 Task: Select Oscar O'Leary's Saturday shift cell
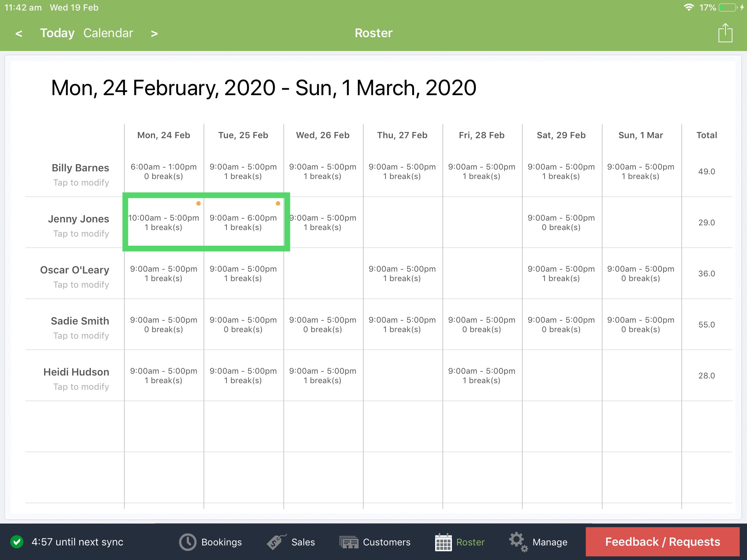(561, 273)
